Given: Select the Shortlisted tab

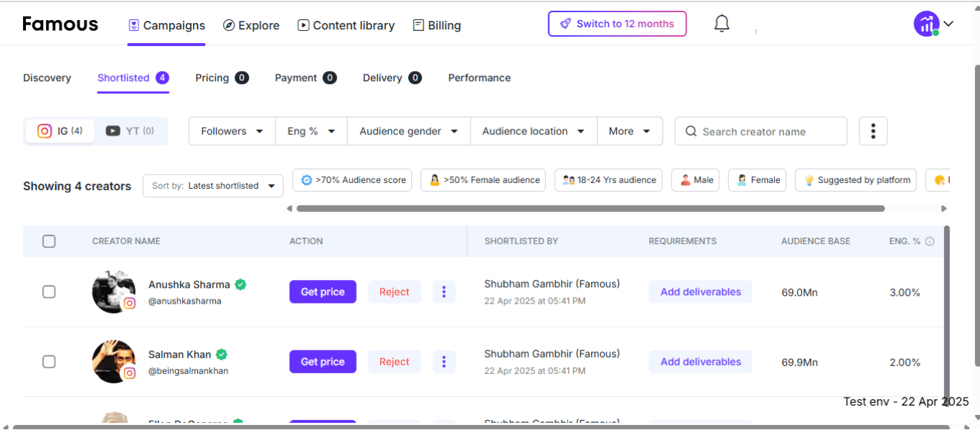Looking at the screenshot, I should pyautogui.click(x=133, y=78).
